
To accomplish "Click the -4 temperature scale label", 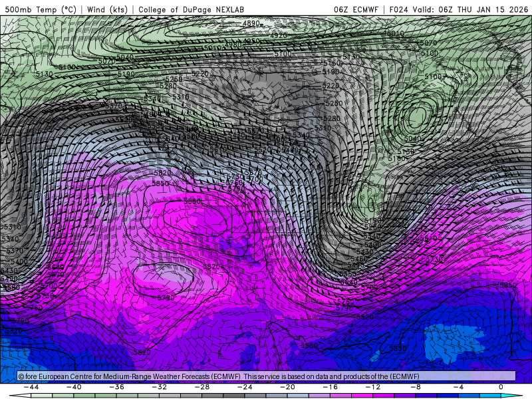I will tap(459, 387).
